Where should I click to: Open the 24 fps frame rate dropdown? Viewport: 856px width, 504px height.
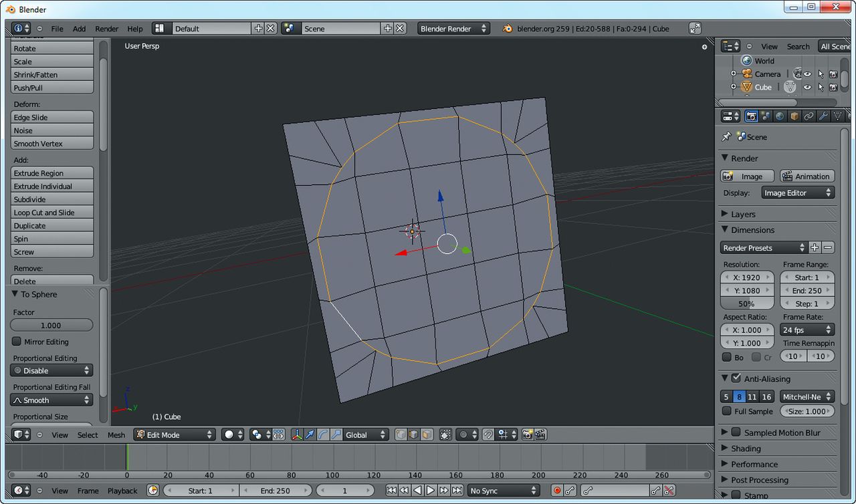[x=807, y=330]
